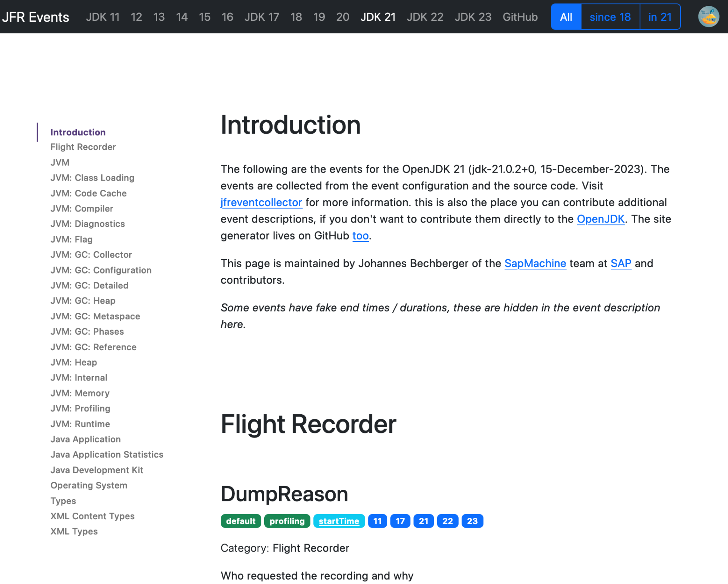This screenshot has width=728, height=584.
Task: Open the SAP link
Action: click(x=621, y=263)
